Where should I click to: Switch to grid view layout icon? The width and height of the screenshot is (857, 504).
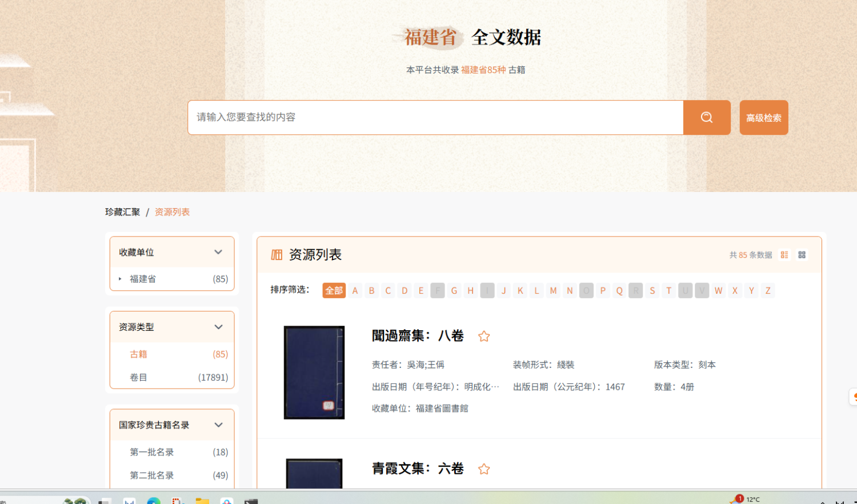coord(802,255)
